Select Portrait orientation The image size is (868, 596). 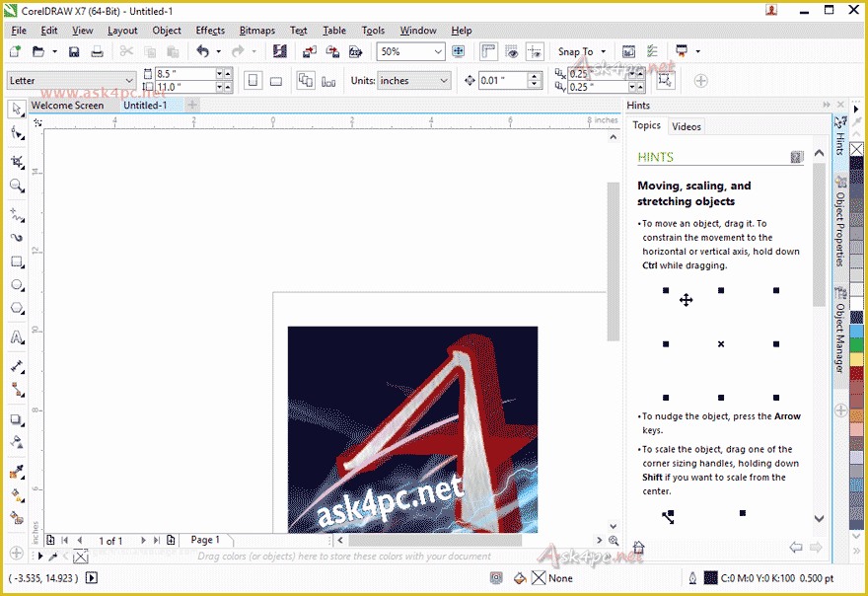coord(253,81)
